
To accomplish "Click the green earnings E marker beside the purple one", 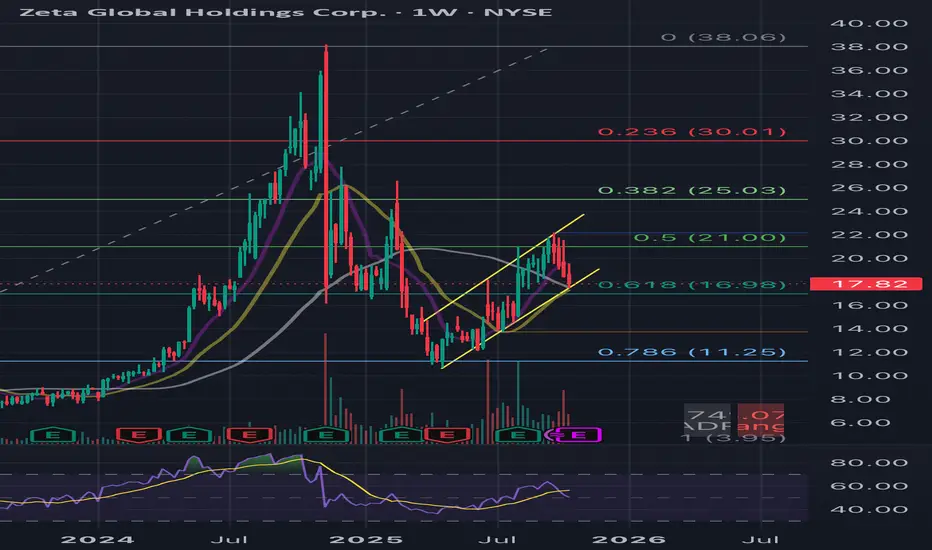I will click(x=519, y=435).
